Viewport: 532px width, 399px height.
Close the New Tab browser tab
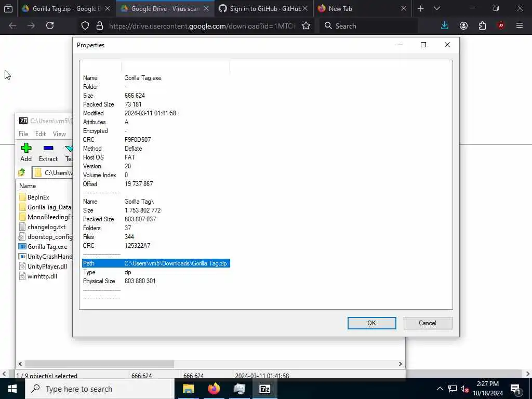[403, 9]
